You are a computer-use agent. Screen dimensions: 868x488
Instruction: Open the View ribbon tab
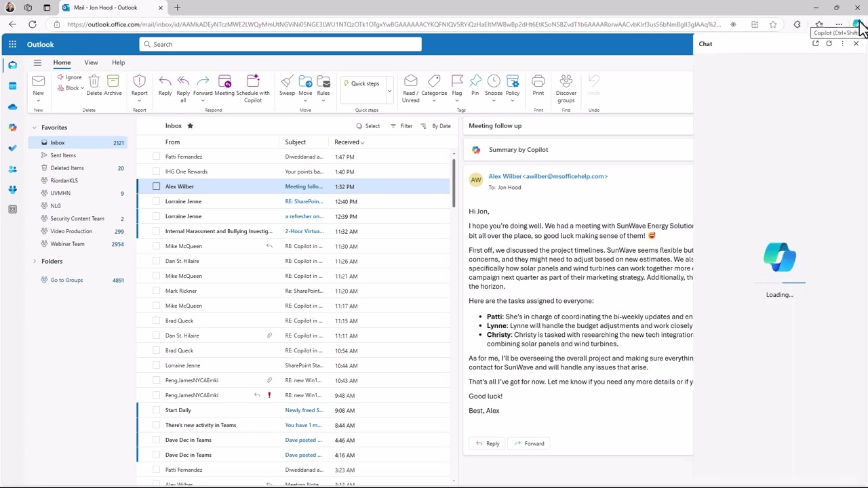point(91,62)
